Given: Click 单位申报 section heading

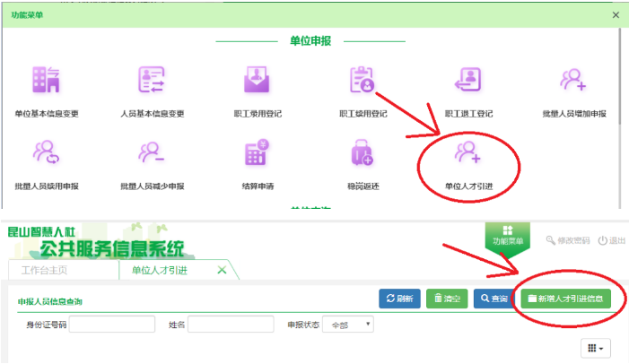Looking at the screenshot, I should [310, 41].
